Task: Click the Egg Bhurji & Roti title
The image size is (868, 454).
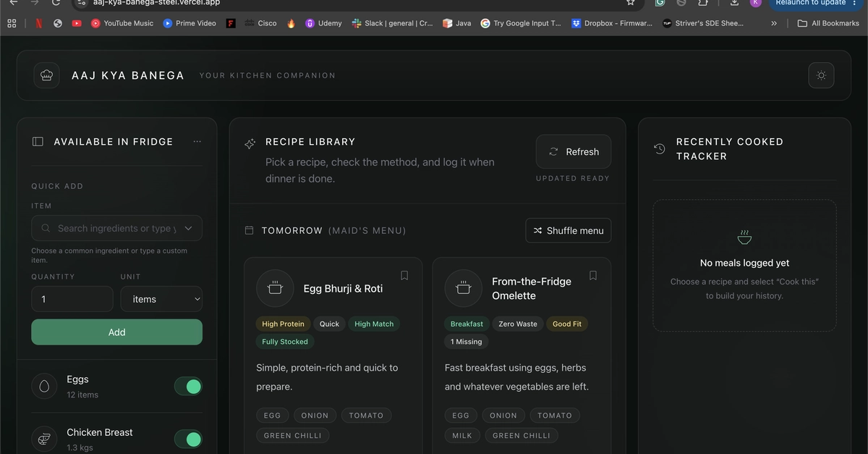Action: tap(343, 288)
